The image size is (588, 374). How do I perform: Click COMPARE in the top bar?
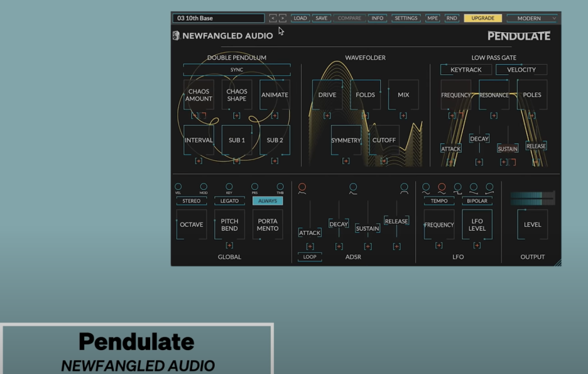[x=349, y=18]
